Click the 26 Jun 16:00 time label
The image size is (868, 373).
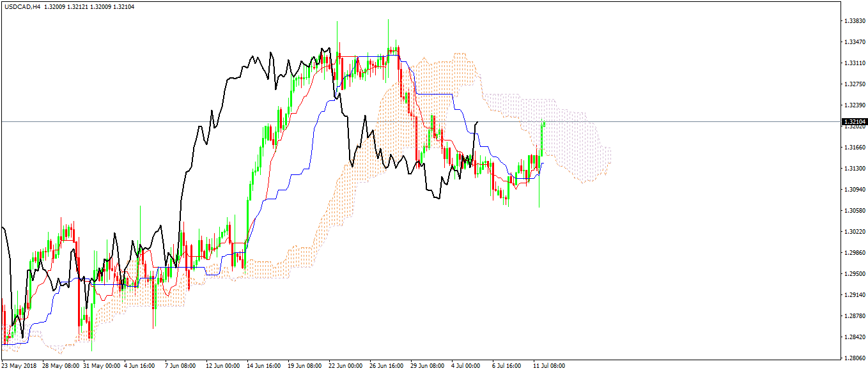[x=387, y=367]
